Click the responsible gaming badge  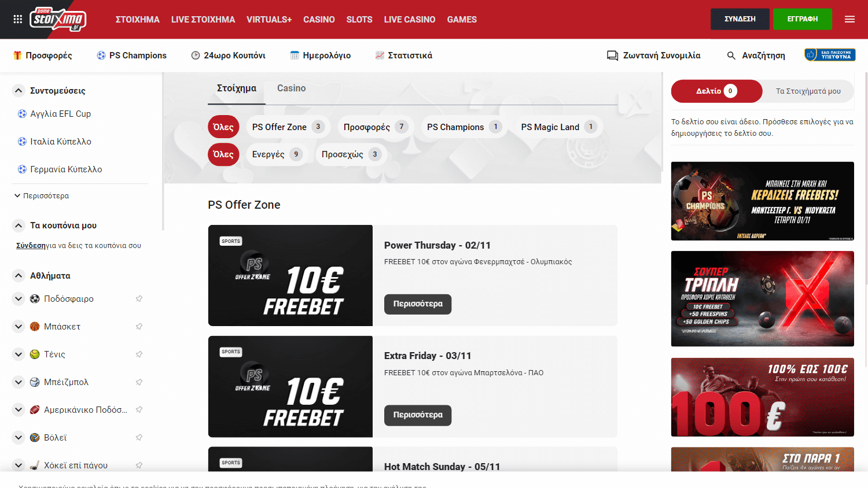point(830,55)
